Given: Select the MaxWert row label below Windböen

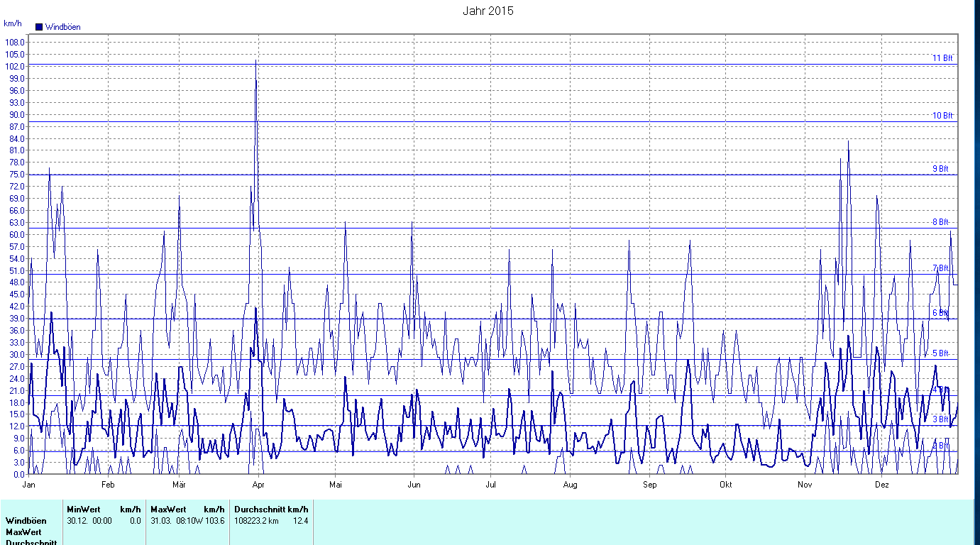Looking at the screenshot, I should click(23, 532).
